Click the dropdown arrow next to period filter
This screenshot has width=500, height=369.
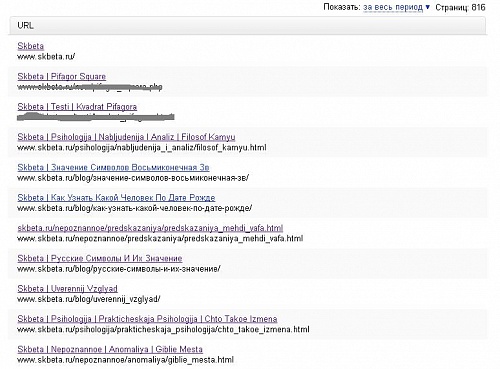click(x=428, y=7)
